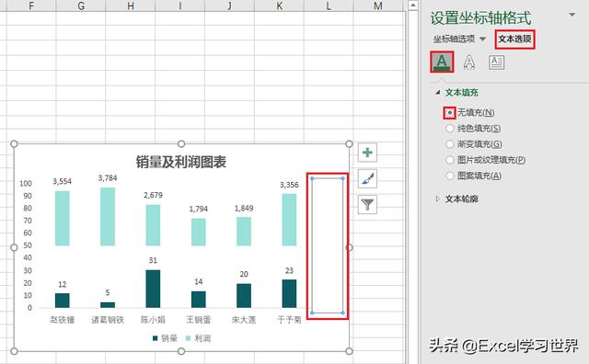Switch to the 坐标轴选项 tab

click(454, 39)
